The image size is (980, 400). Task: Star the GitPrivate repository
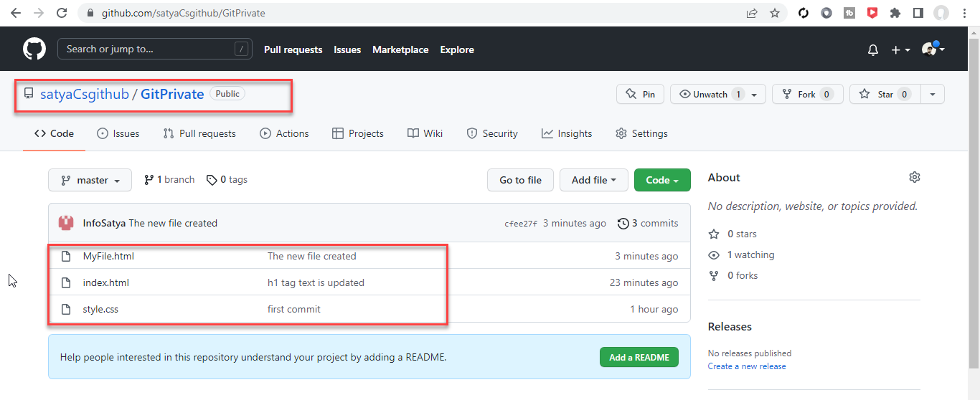pos(880,95)
